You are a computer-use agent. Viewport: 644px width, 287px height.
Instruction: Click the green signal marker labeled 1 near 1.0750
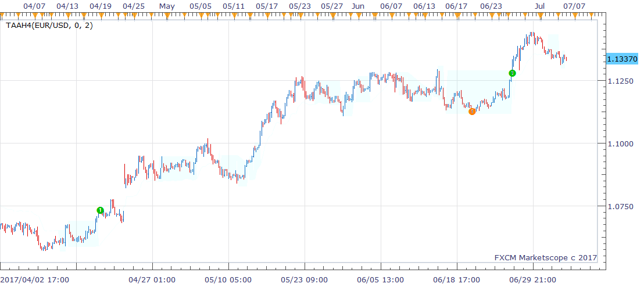pyautogui.click(x=100, y=210)
